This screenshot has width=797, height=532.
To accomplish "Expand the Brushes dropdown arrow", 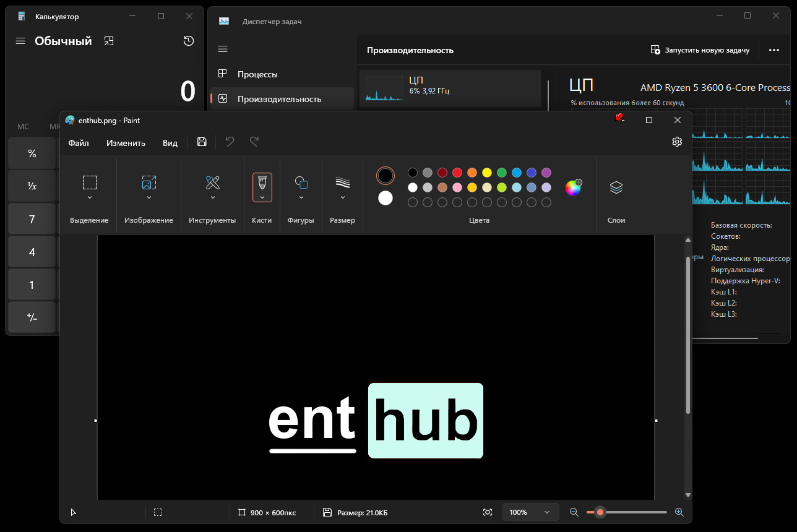I will [262, 198].
